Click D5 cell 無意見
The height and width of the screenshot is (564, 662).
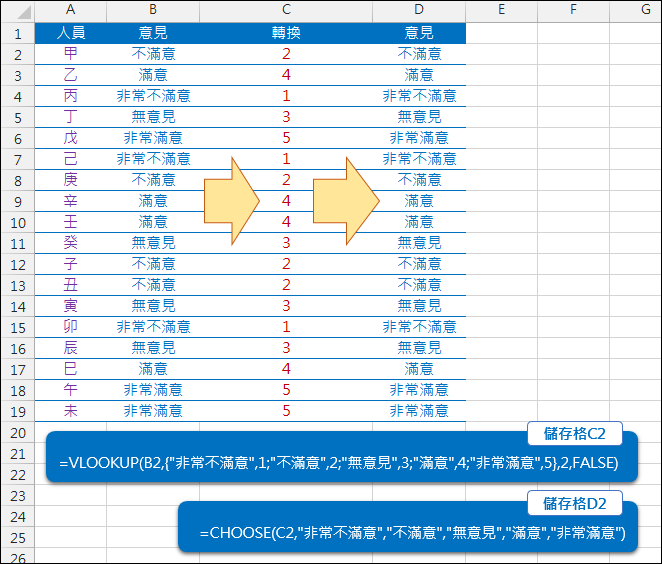click(x=419, y=117)
